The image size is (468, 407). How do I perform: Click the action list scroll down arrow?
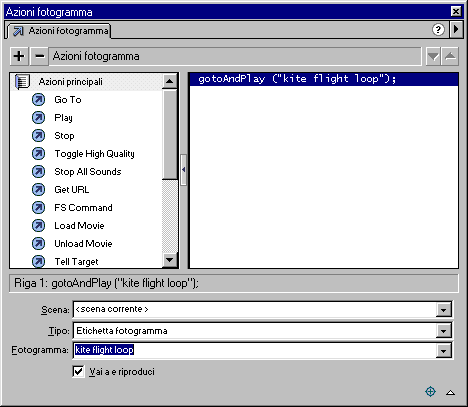pos(170,260)
